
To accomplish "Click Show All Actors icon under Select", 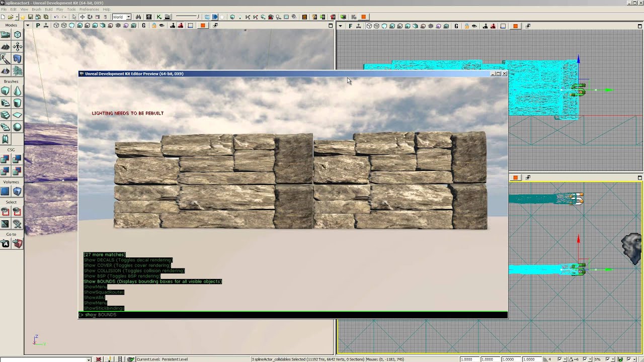I will point(17,224).
